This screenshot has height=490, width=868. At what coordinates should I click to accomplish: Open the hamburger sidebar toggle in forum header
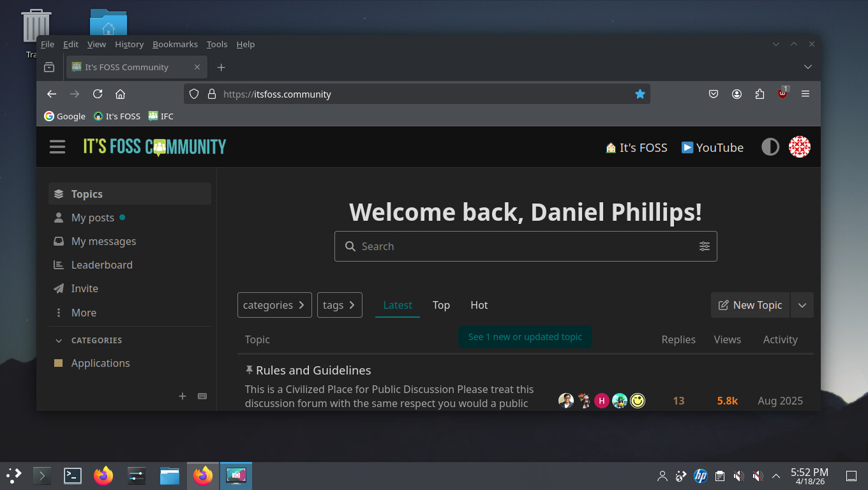[57, 147]
